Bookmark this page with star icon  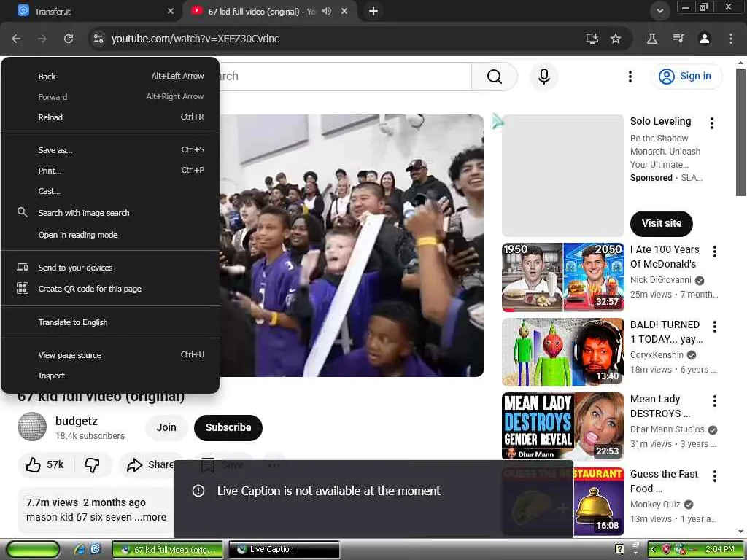(616, 39)
